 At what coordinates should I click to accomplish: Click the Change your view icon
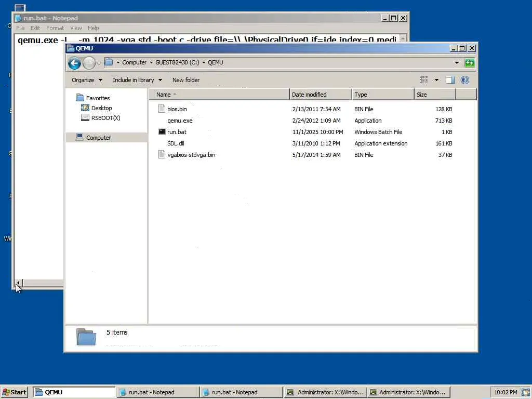[x=424, y=79]
